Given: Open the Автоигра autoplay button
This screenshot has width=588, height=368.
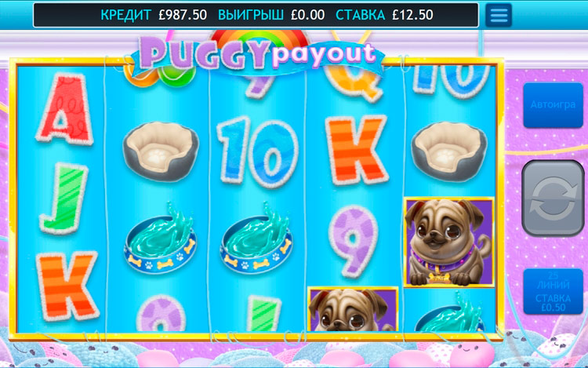Looking at the screenshot, I should [x=554, y=105].
